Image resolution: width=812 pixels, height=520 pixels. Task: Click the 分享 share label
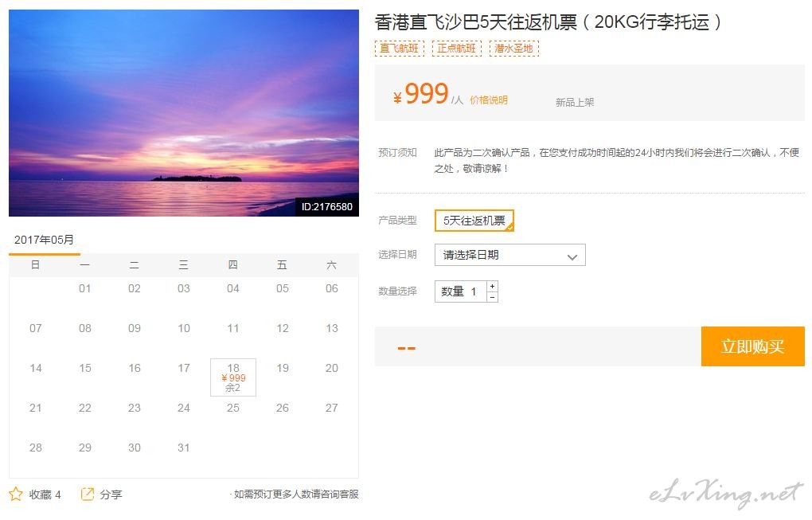[x=111, y=495]
